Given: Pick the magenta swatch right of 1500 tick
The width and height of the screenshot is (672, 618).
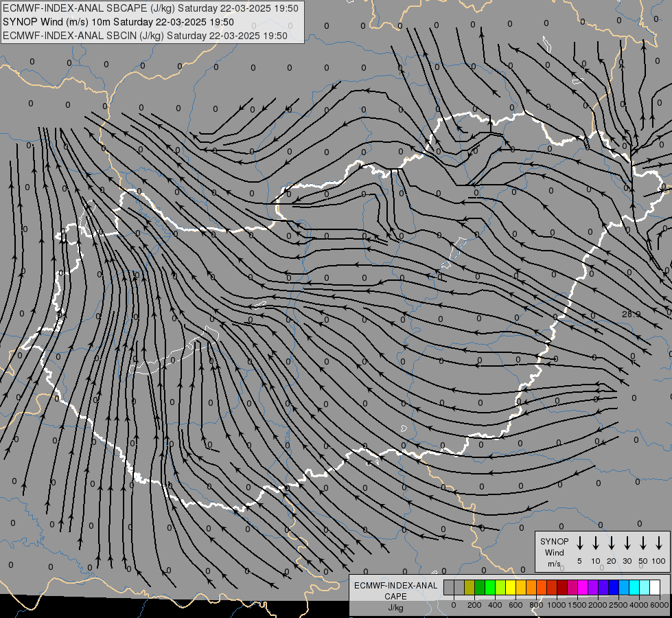Looking at the screenshot, I should click(x=583, y=587).
